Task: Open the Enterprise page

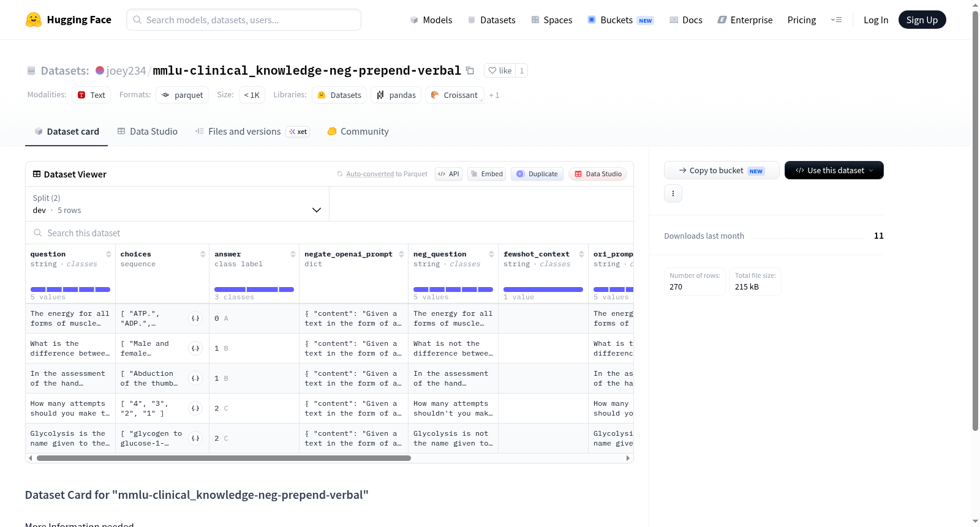Action: point(745,20)
